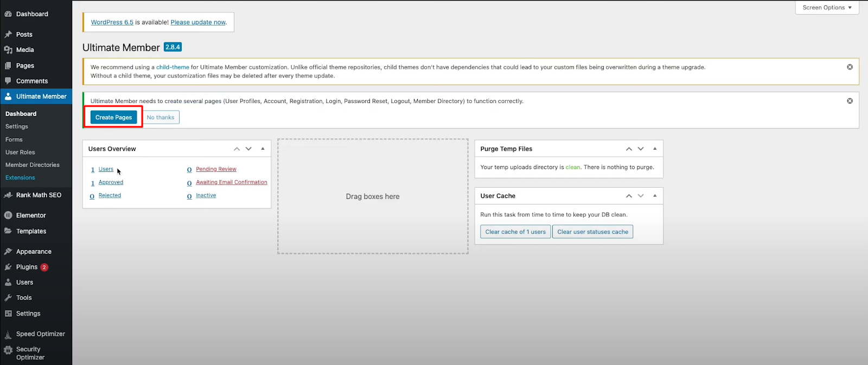Click the Please update now link

pos(198,22)
